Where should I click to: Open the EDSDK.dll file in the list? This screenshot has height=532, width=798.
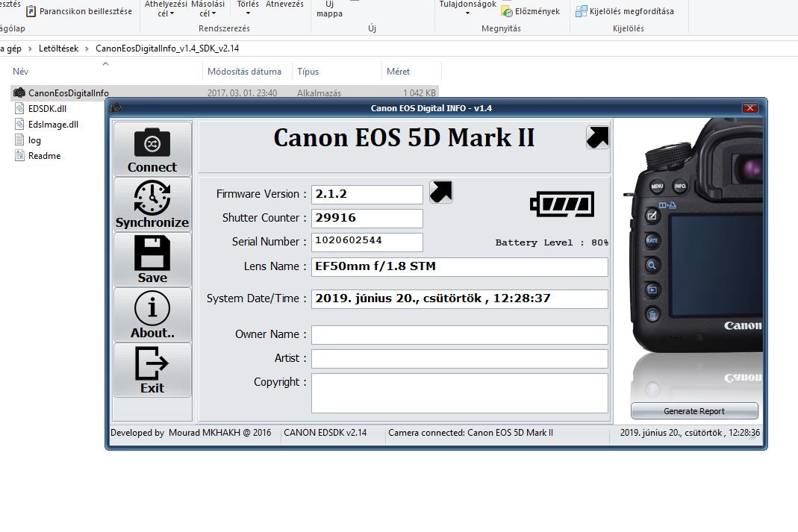[47, 109]
